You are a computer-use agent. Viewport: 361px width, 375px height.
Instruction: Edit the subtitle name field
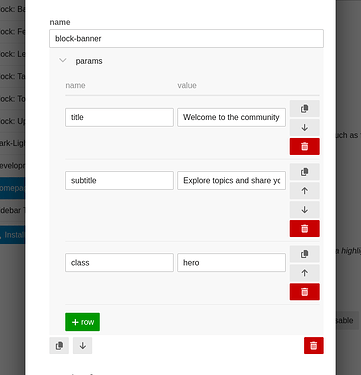coord(119,181)
